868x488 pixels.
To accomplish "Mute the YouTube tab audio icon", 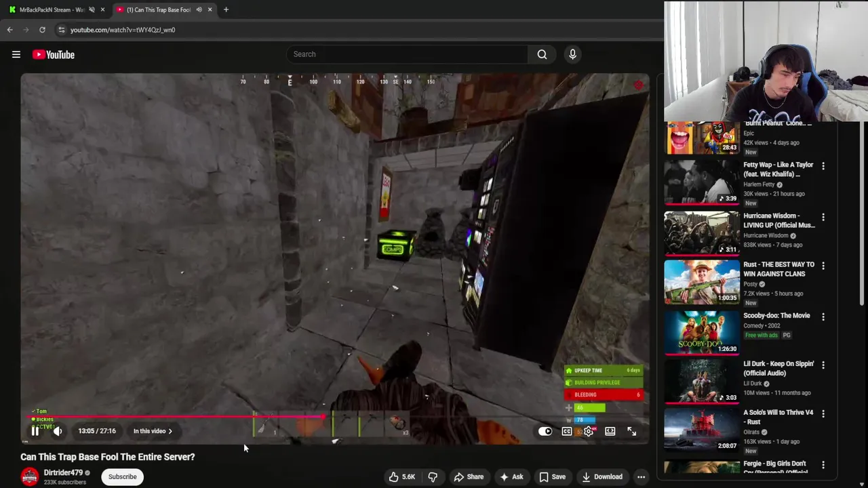I will click(x=199, y=9).
